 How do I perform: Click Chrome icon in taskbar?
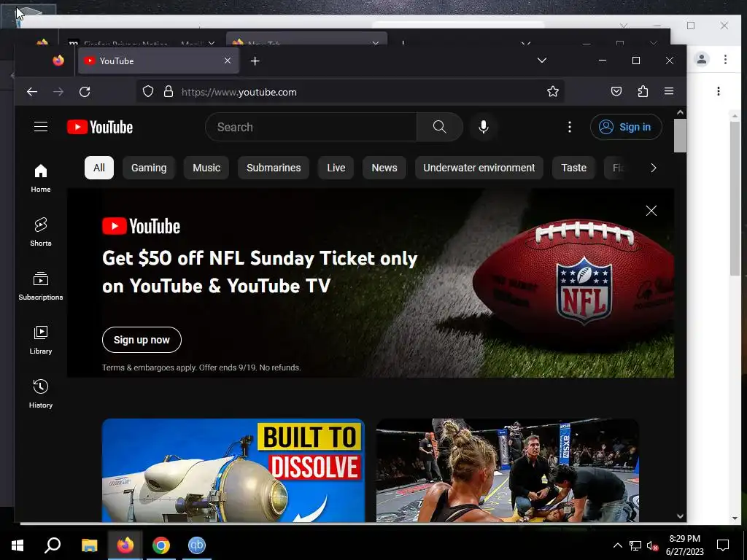[x=161, y=545]
